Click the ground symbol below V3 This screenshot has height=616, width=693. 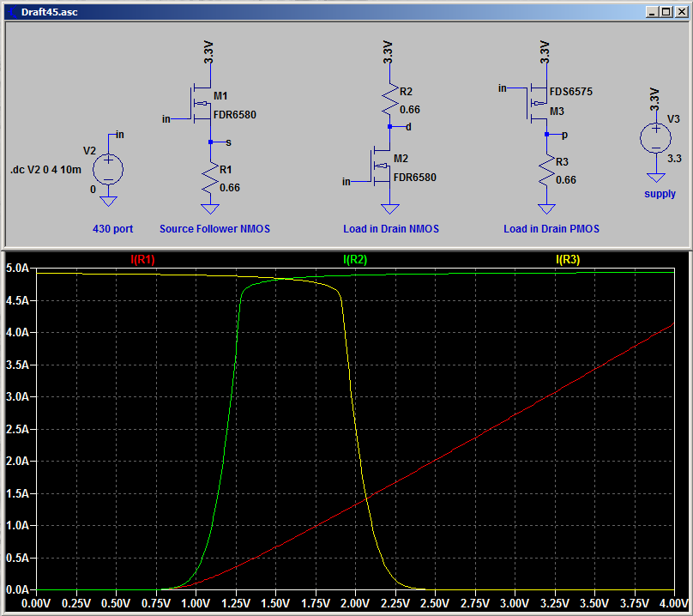(656, 178)
